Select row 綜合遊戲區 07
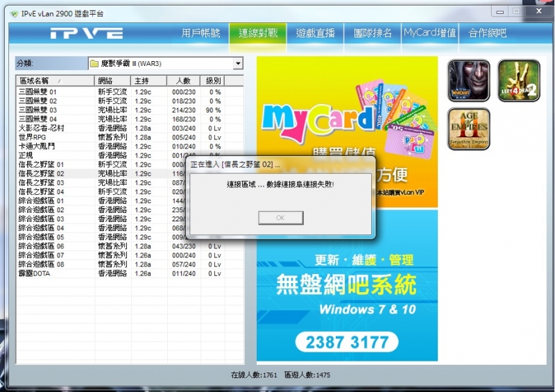Screen dimensions: 555x392 pos(130,255)
